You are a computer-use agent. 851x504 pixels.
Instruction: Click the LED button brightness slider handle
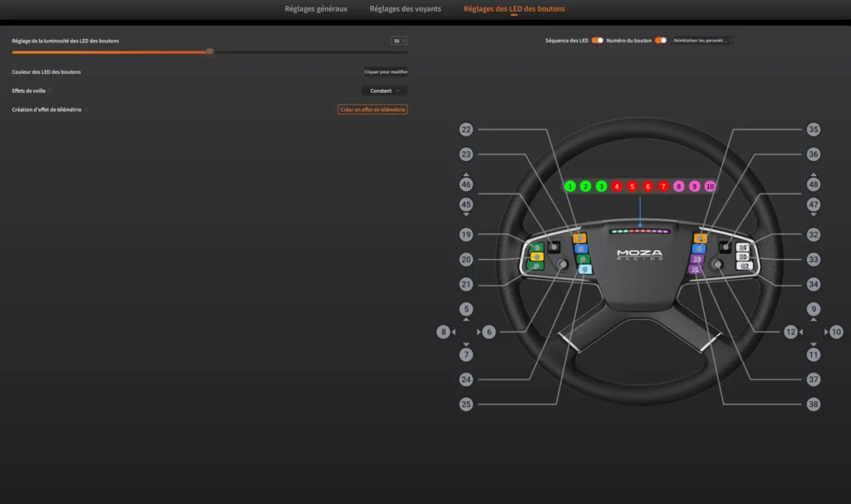(209, 52)
